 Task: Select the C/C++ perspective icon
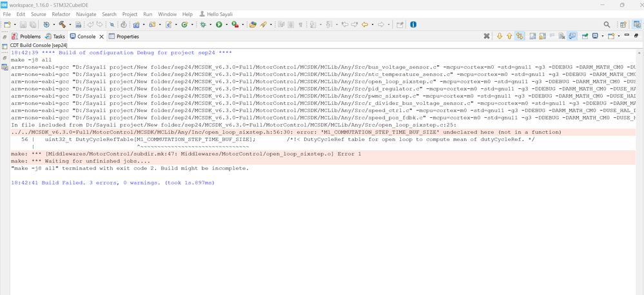(637, 24)
